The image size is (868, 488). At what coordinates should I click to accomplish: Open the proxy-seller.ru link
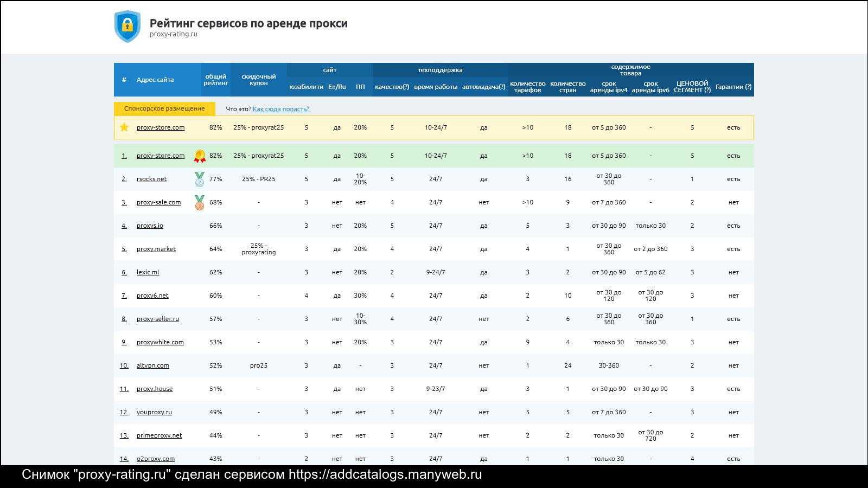pyautogui.click(x=158, y=319)
